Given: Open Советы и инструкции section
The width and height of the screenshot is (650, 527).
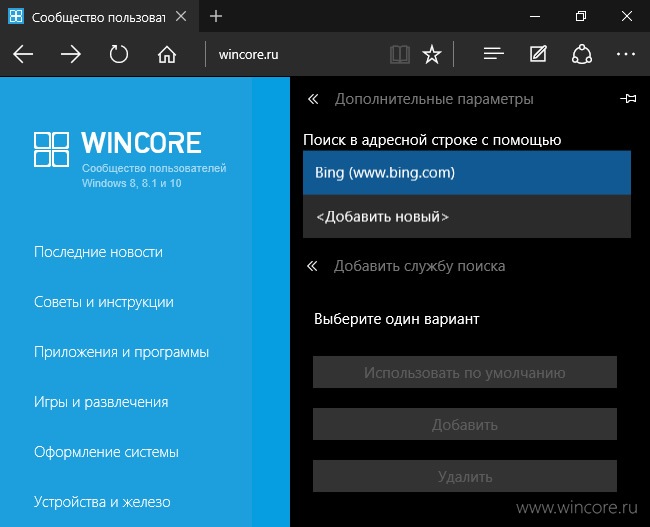Looking at the screenshot, I should pyautogui.click(x=104, y=302).
